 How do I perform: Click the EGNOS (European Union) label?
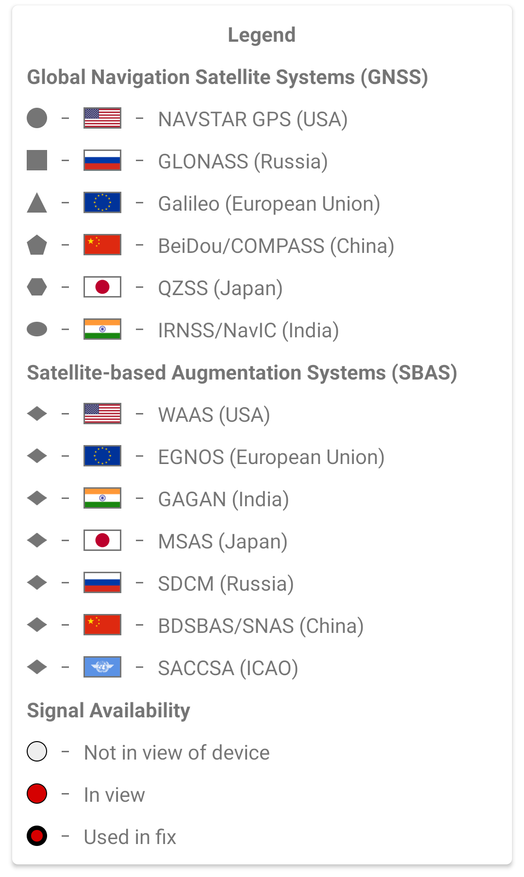[x=271, y=457]
